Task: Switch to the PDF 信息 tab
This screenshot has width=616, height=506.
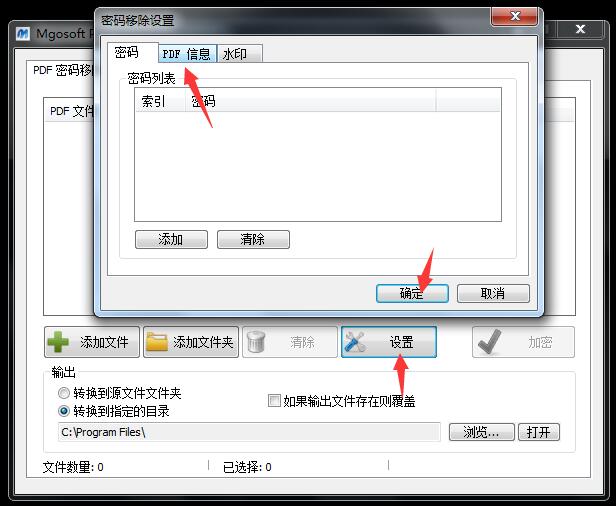Action: (187, 53)
